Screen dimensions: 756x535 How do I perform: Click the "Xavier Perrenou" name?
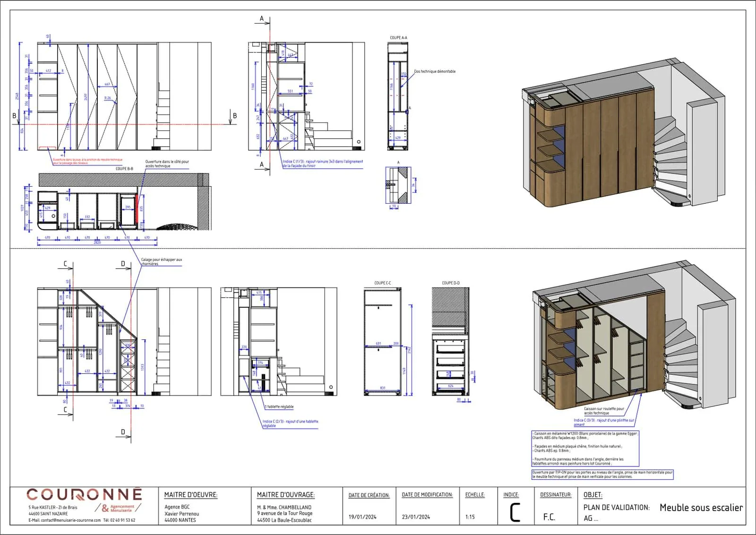click(x=182, y=513)
